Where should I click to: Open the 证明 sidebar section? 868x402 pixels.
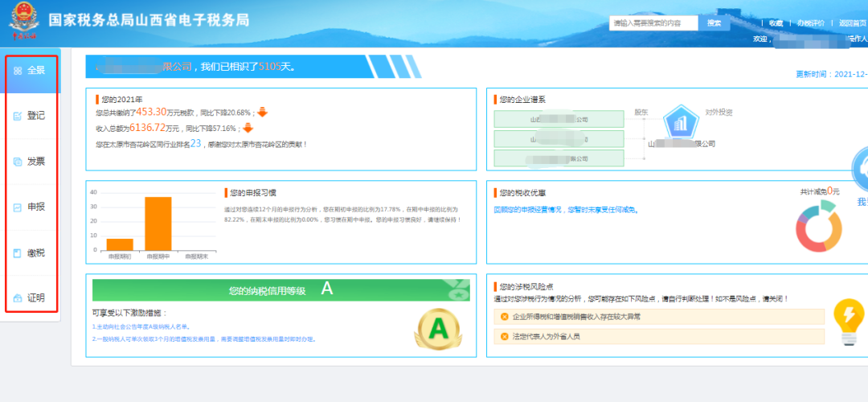pos(31,298)
